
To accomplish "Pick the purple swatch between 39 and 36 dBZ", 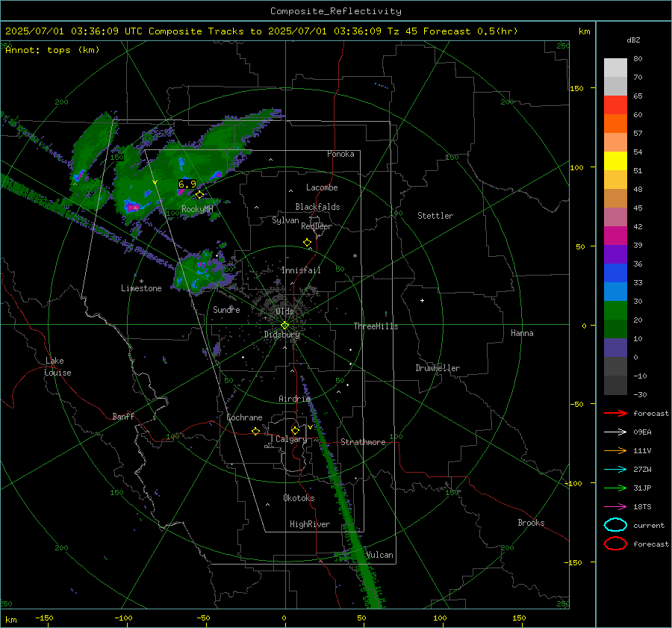I will [x=615, y=255].
